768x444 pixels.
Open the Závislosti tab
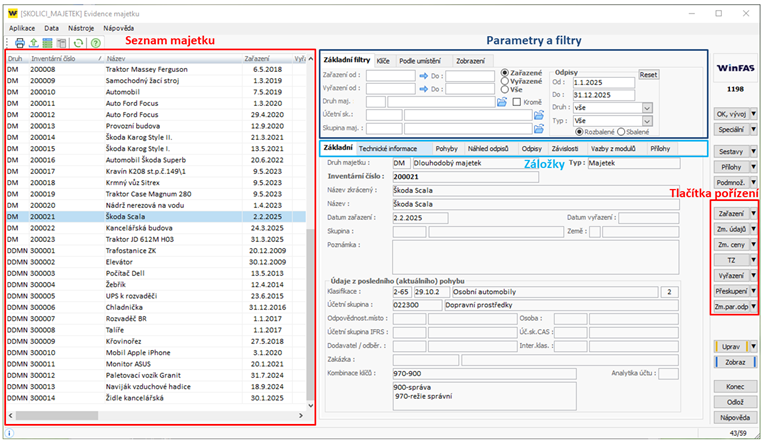click(565, 148)
